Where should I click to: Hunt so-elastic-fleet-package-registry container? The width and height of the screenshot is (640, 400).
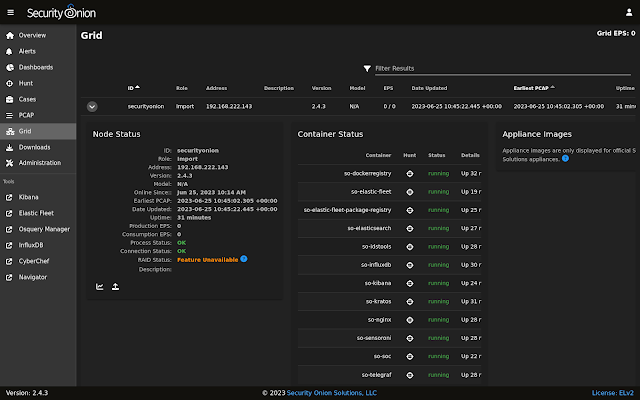point(410,210)
